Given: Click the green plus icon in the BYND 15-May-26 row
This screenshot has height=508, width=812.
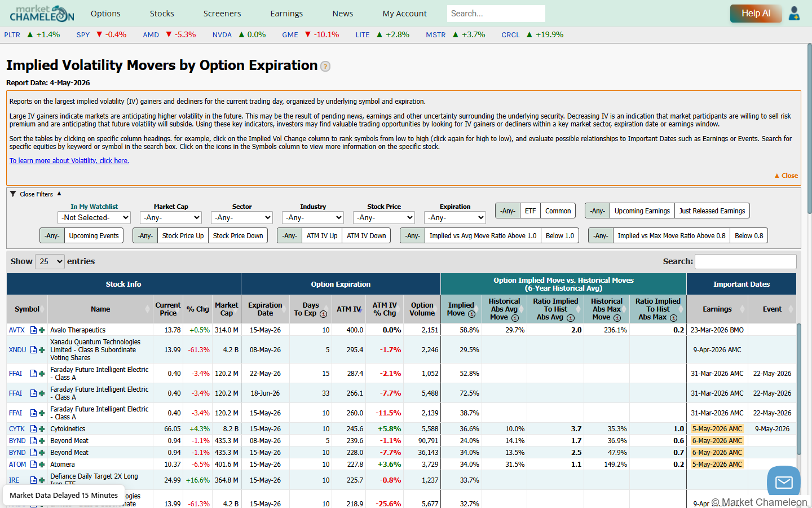Looking at the screenshot, I should tap(42, 453).
